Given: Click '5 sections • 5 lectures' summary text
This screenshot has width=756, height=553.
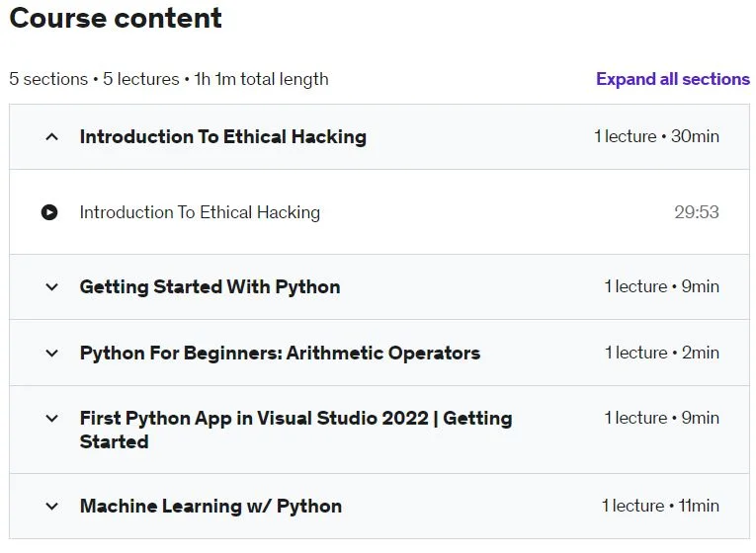Looking at the screenshot, I should [94, 79].
